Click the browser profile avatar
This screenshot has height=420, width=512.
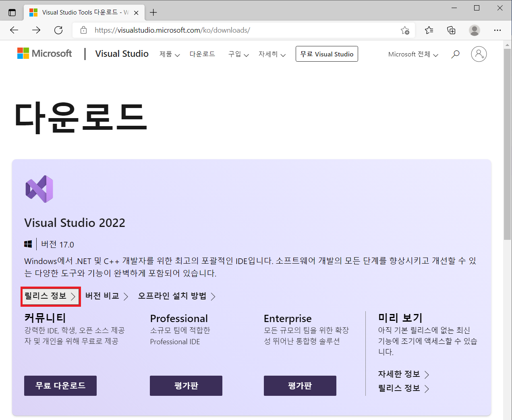475,30
